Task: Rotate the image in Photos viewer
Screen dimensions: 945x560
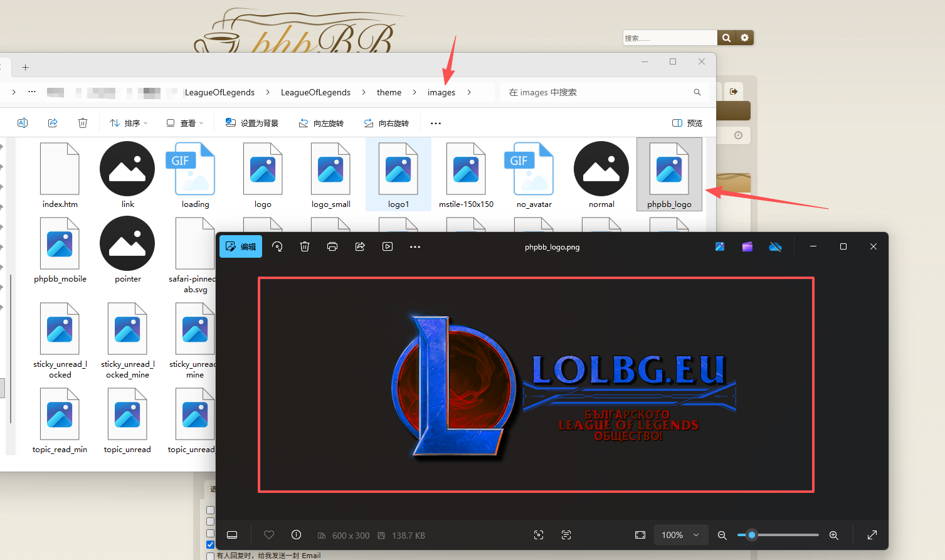Action: [x=277, y=247]
